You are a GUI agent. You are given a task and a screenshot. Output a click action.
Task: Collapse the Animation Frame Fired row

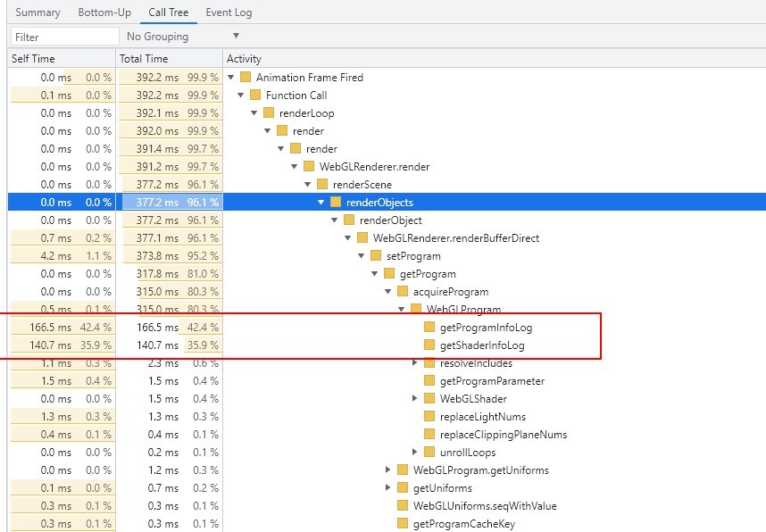click(231, 78)
